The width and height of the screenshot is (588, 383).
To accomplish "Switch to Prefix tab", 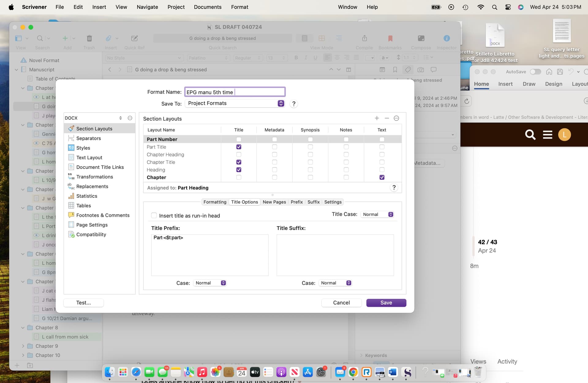I will pos(296,202).
